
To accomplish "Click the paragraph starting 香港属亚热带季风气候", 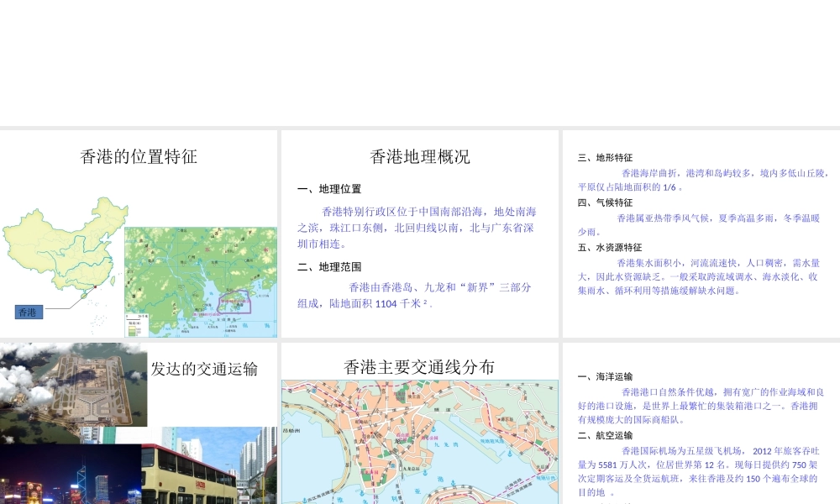I will [699, 225].
